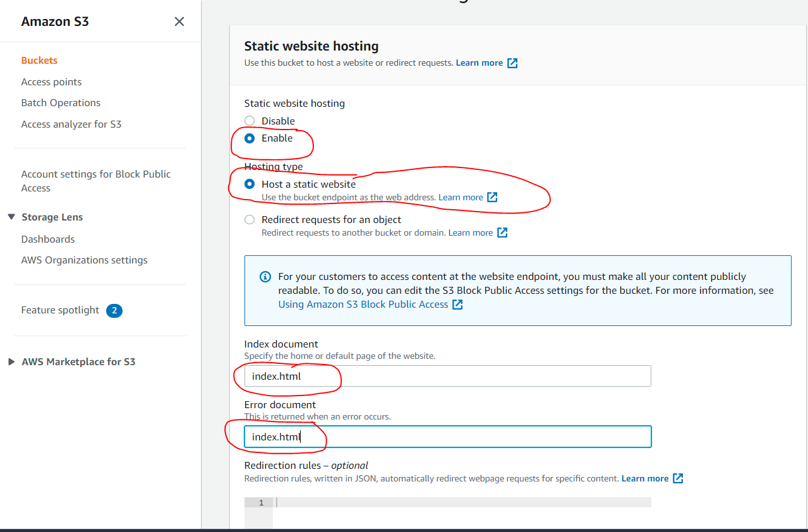
Task: Open Storage Lens Dashboards
Action: [48, 239]
